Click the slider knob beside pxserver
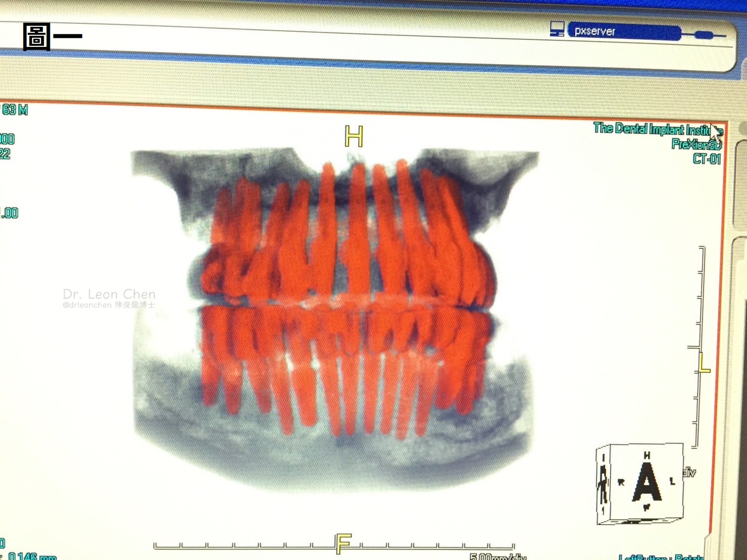 coord(703,35)
